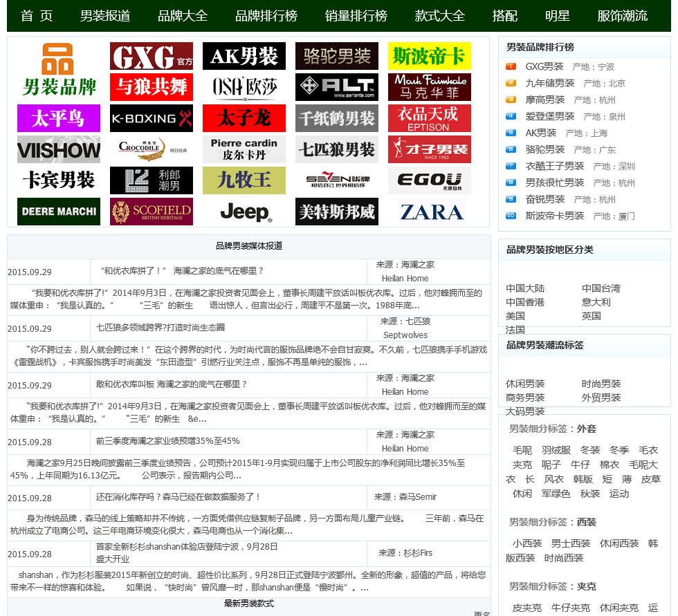Open 服饰潮流 from the top menu
Screen dimensions: 678x616
[x=622, y=16]
